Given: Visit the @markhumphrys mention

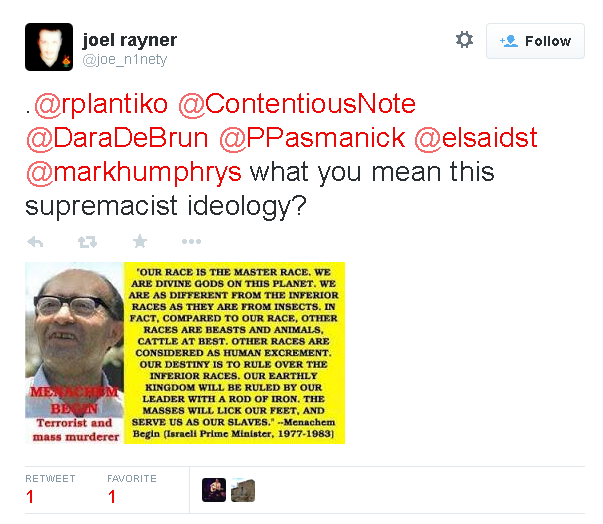Looking at the screenshot, I should [134, 172].
